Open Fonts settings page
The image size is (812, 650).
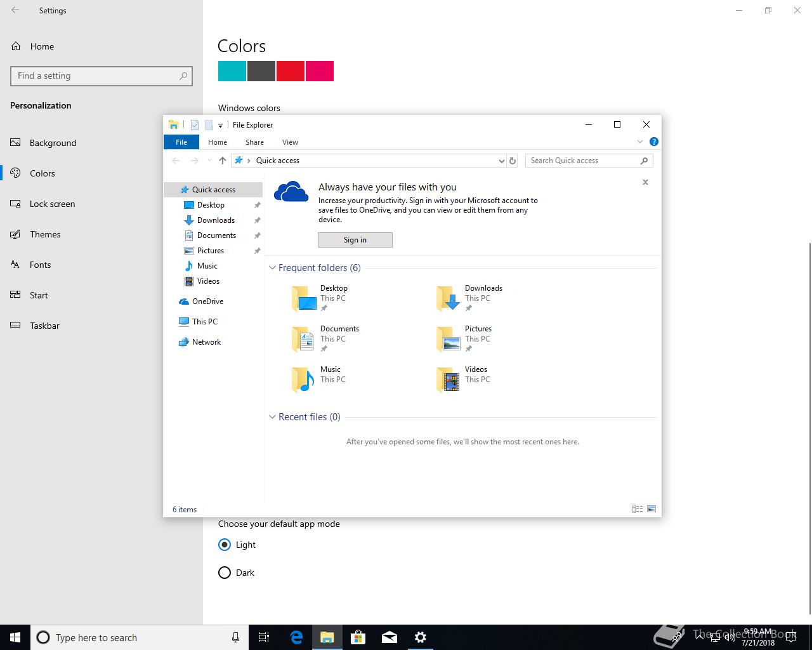[x=101, y=265]
